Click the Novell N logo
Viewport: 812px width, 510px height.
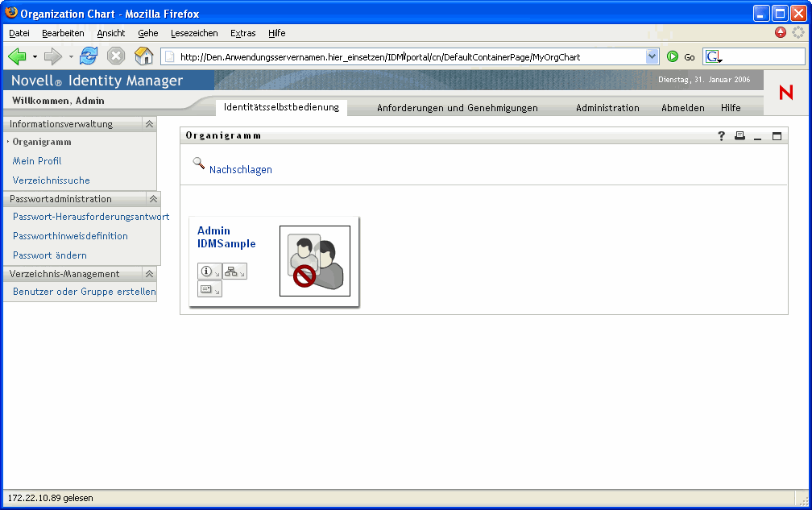(x=786, y=93)
